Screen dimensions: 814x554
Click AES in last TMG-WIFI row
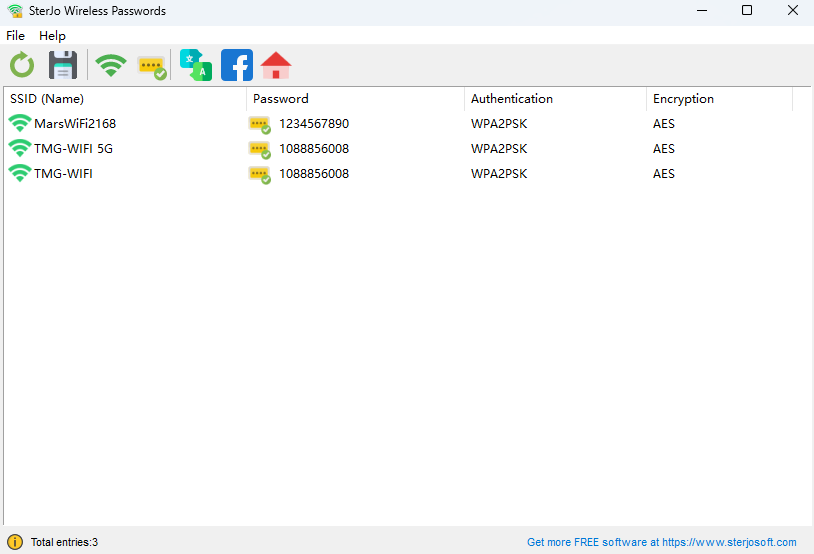pyautogui.click(x=663, y=173)
